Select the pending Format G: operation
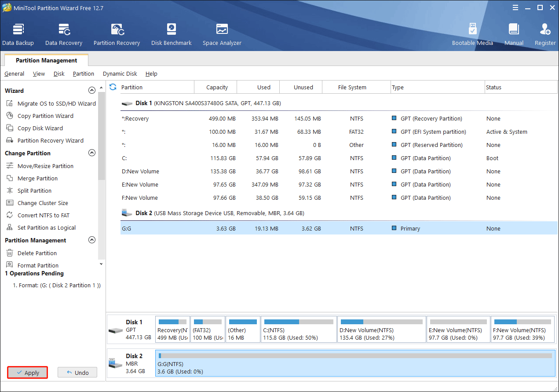This screenshot has width=559, height=392. (x=57, y=285)
